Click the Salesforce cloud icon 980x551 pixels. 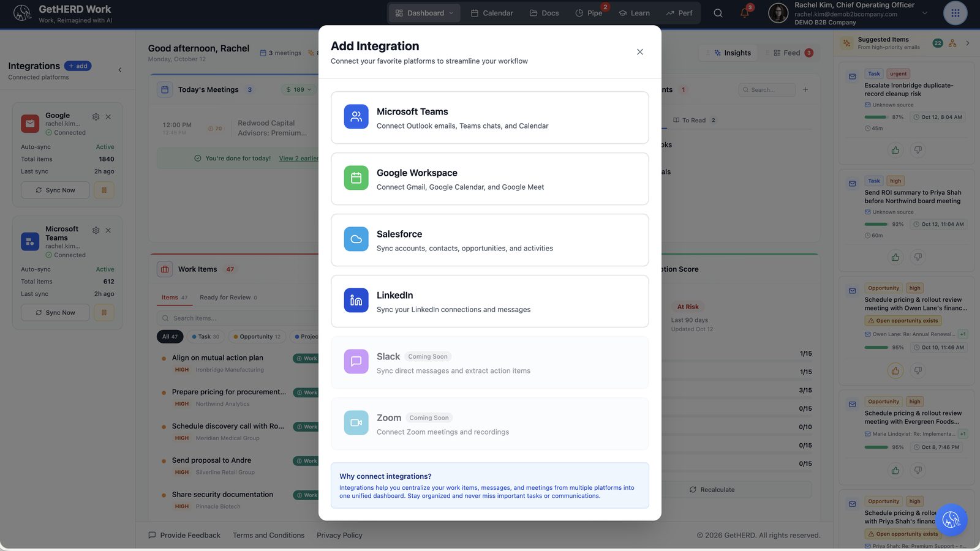[356, 239]
